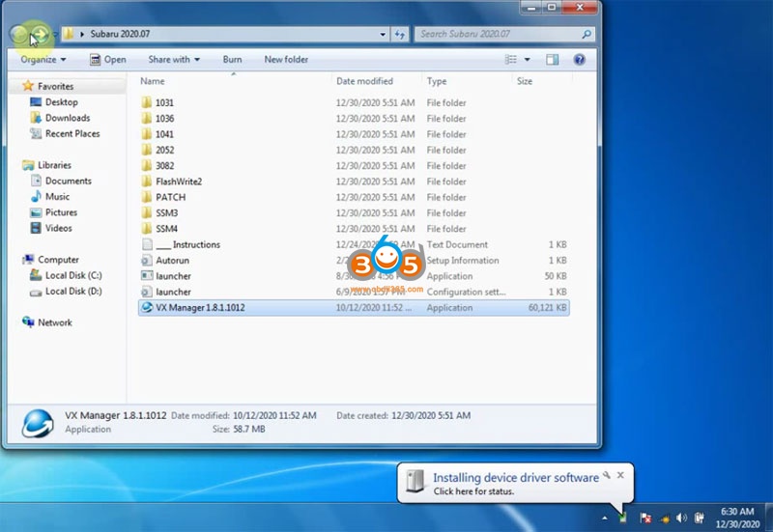Sort by Date modified column header
The image size is (773, 532).
pyautogui.click(x=364, y=81)
